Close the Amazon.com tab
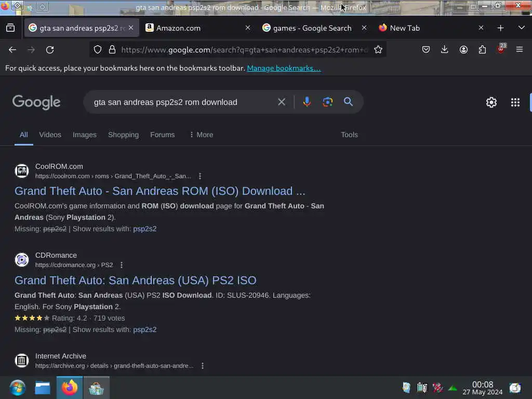532x399 pixels. click(x=248, y=28)
